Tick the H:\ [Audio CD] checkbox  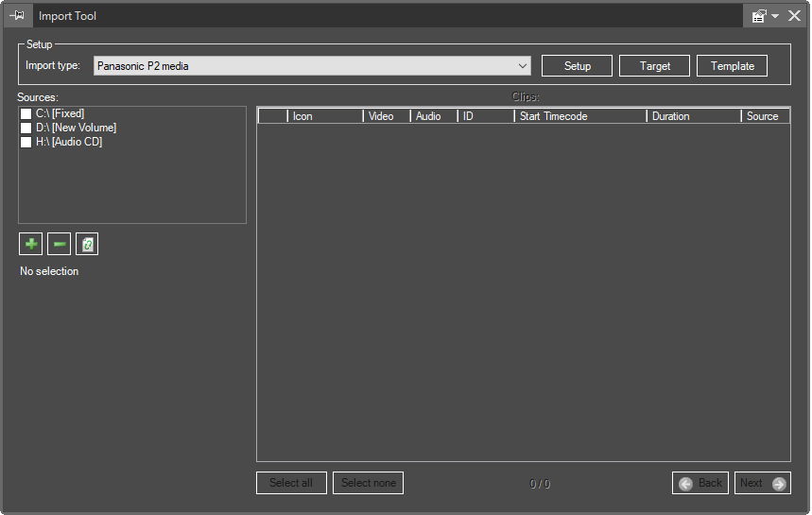point(26,143)
